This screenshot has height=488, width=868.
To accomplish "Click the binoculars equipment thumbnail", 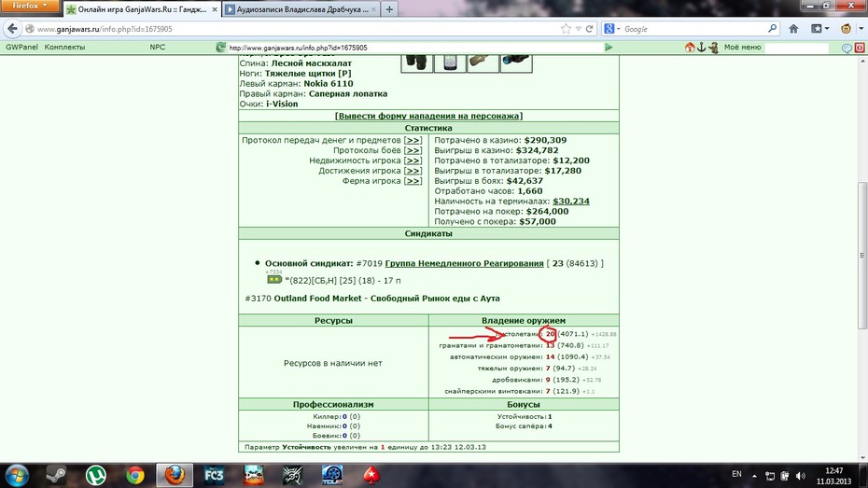I will click(x=516, y=63).
